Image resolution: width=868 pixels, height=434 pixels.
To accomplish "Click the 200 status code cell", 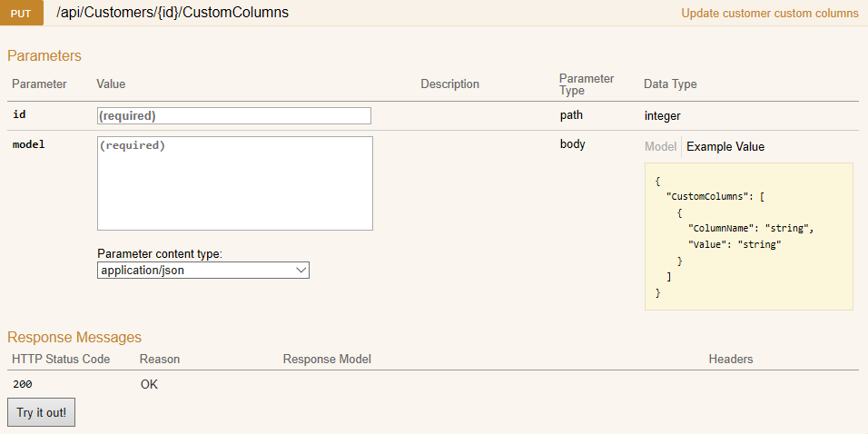I will click(22, 384).
